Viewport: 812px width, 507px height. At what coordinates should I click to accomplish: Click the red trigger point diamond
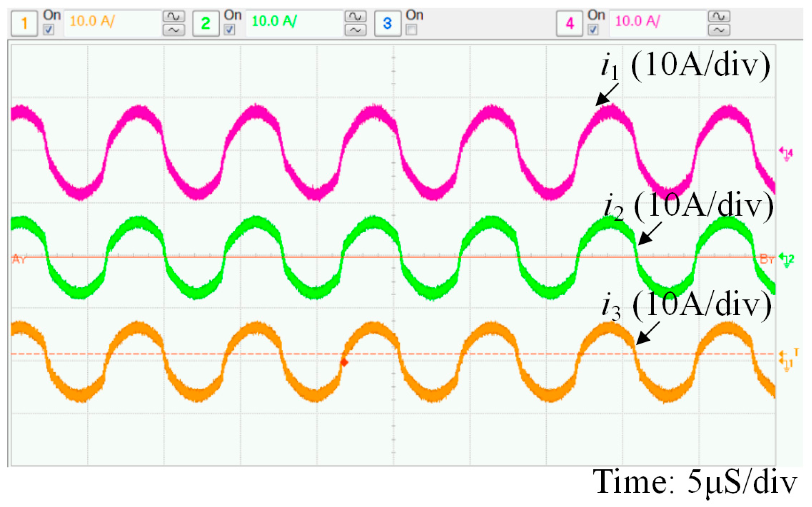pyautogui.click(x=344, y=362)
